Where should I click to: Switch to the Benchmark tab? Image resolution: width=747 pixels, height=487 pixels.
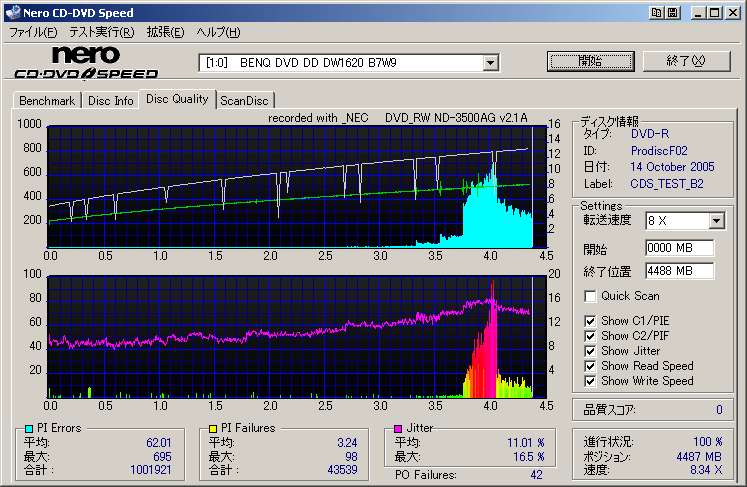point(47,101)
